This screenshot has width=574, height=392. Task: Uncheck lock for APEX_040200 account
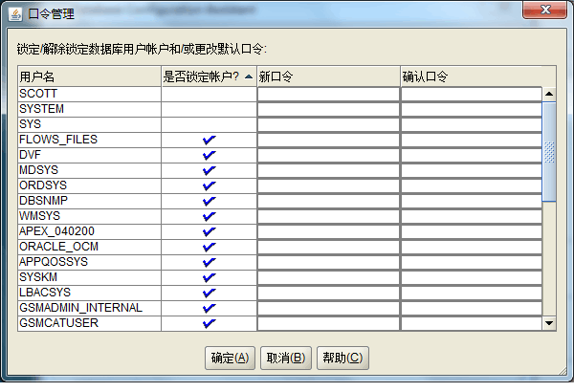209,231
